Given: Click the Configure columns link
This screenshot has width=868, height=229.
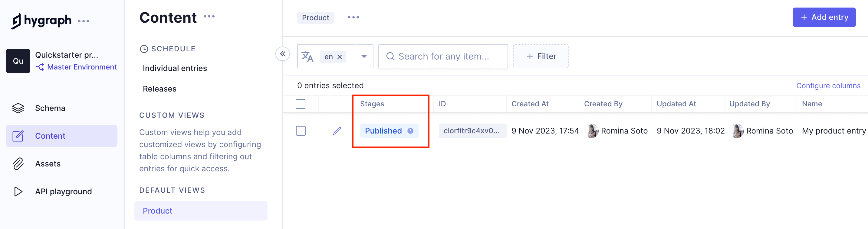Looking at the screenshot, I should click(x=828, y=86).
